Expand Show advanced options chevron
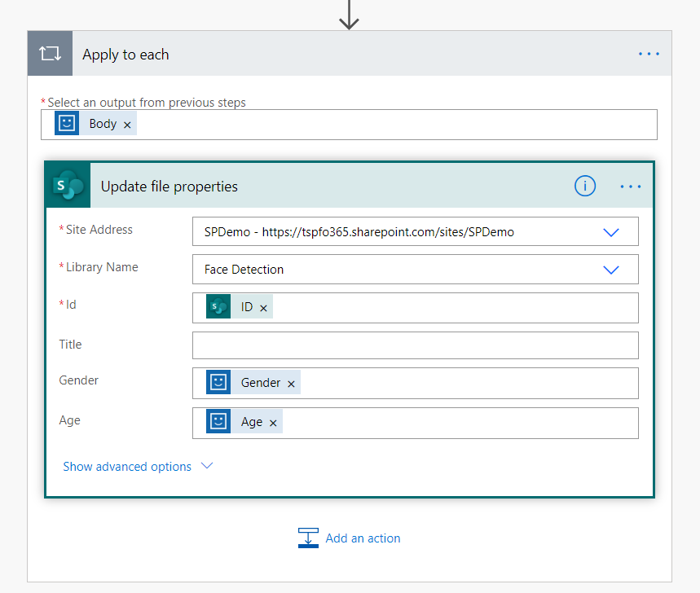Screen dimensions: 700x593 tap(207, 466)
